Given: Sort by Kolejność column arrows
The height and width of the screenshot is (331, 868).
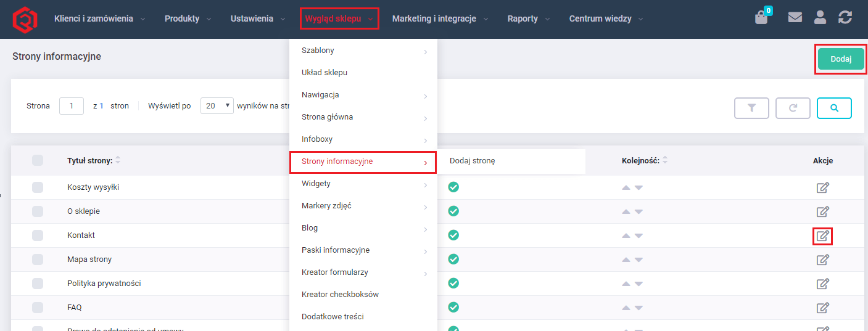Looking at the screenshot, I should (665, 160).
